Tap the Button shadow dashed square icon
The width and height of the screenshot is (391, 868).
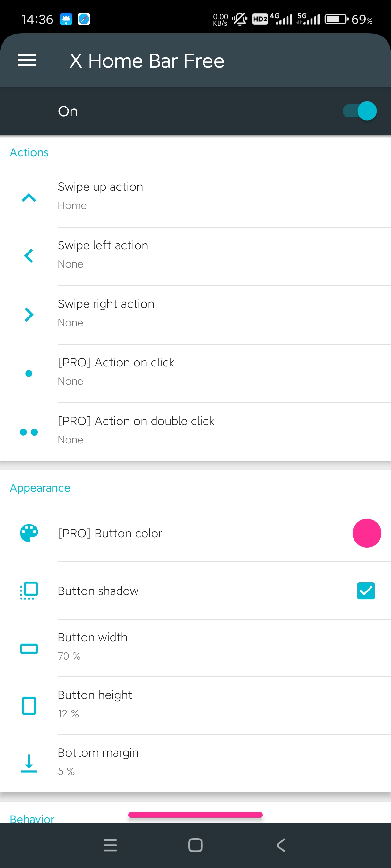(x=29, y=591)
